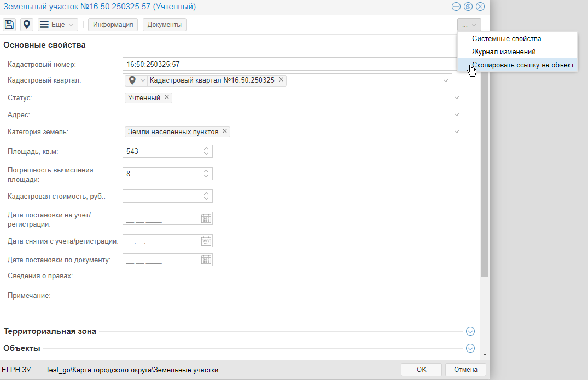Image resolution: width=588 pixels, height=380 pixels.
Task: Click the save floppy disk icon
Action: tap(9, 25)
